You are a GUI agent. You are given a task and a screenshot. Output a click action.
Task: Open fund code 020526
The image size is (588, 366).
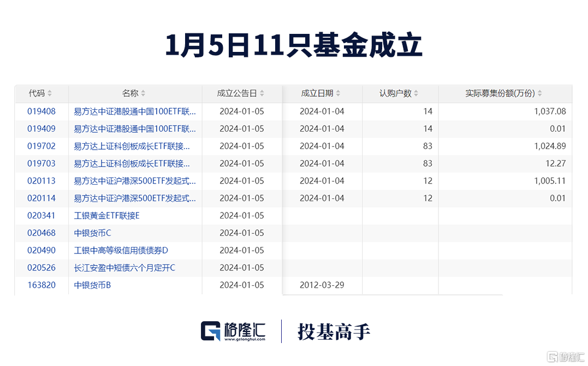coord(41,268)
